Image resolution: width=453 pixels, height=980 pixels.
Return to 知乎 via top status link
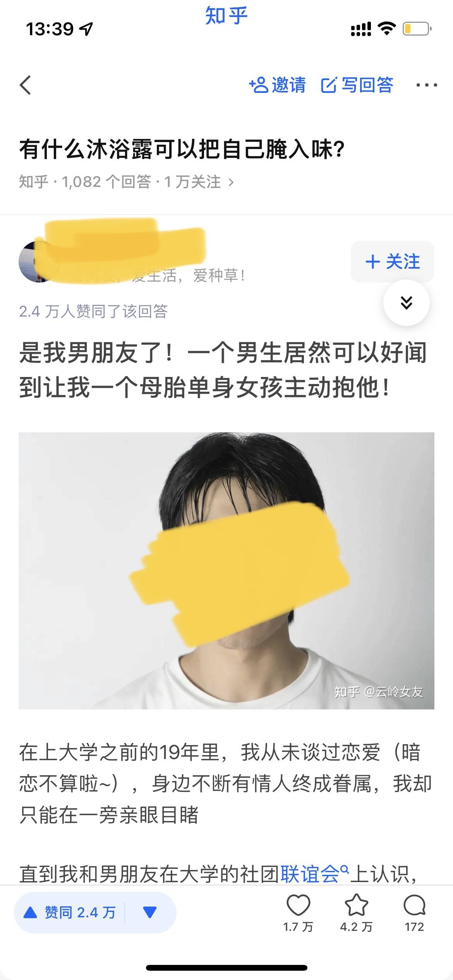click(x=226, y=15)
